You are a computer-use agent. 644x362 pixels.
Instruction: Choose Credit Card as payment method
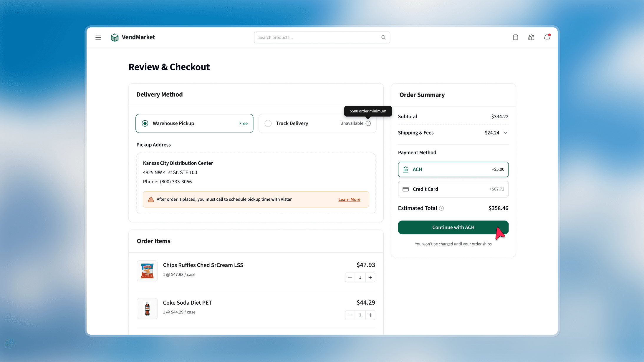453,189
